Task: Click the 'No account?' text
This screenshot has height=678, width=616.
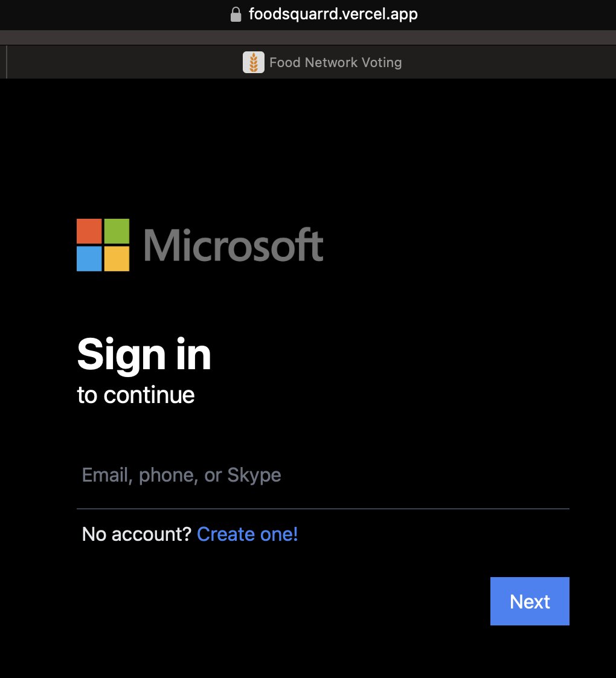Action: click(136, 534)
